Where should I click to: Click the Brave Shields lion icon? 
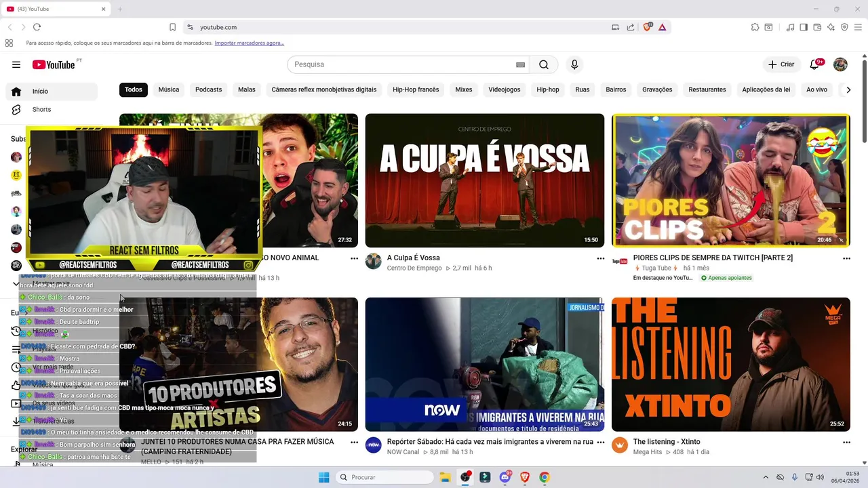(x=647, y=27)
